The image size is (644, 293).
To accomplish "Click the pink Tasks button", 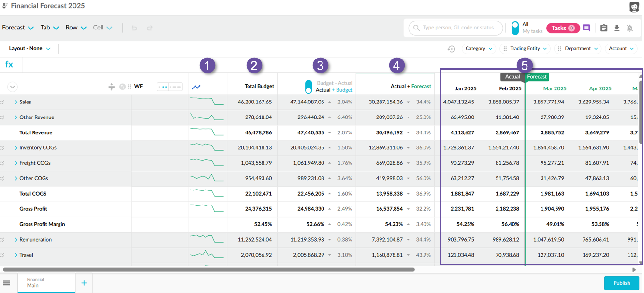I will click(562, 28).
